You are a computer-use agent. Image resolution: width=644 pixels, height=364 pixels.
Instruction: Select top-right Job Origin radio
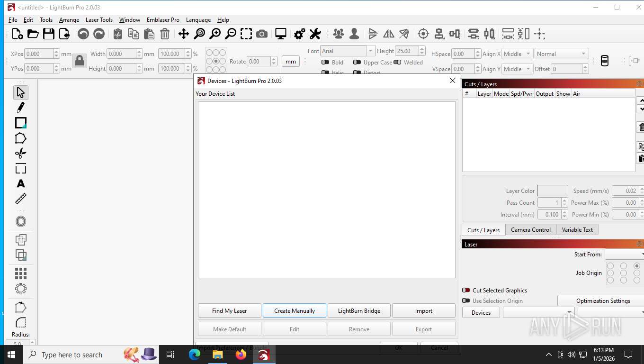pyautogui.click(x=637, y=266)
